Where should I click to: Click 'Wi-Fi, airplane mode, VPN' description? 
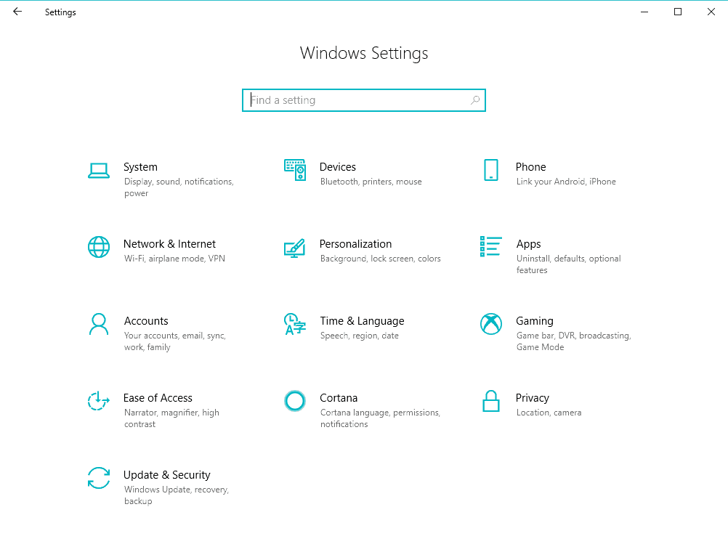click(174, 259)
